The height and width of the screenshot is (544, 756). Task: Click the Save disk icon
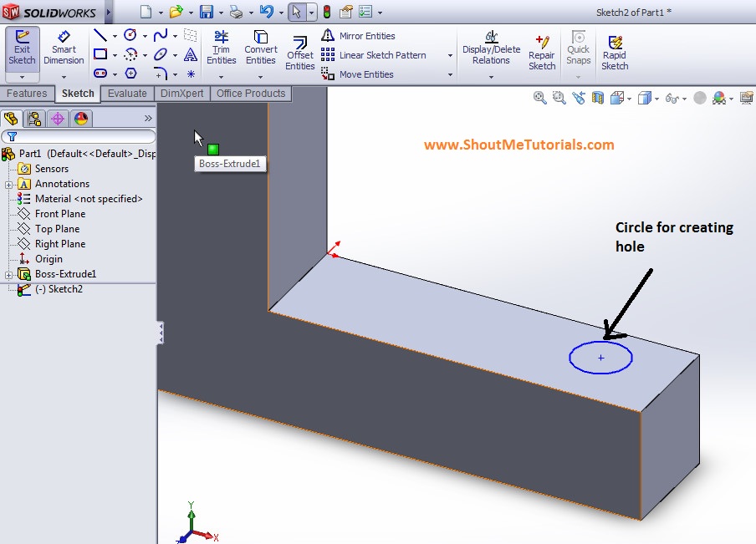(207, 12)
